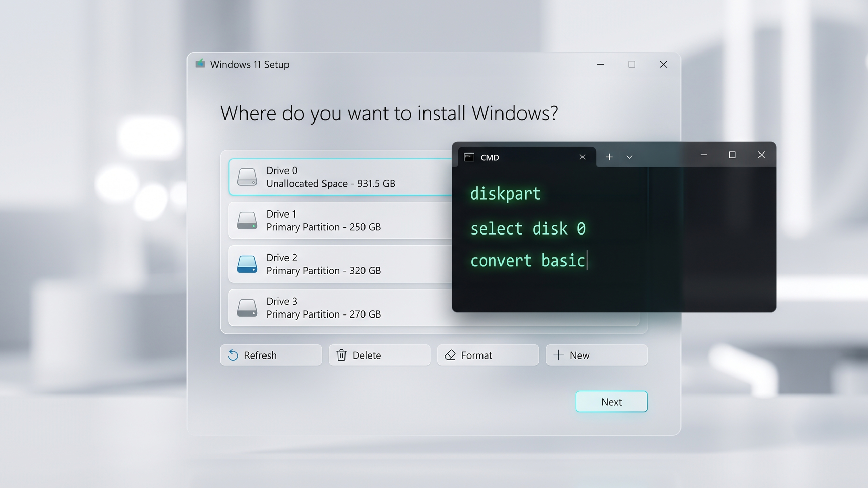868x488 pixels.
Task: Select Drive 2 Primary Partition 320 GB
Action: tap(340, 264)
